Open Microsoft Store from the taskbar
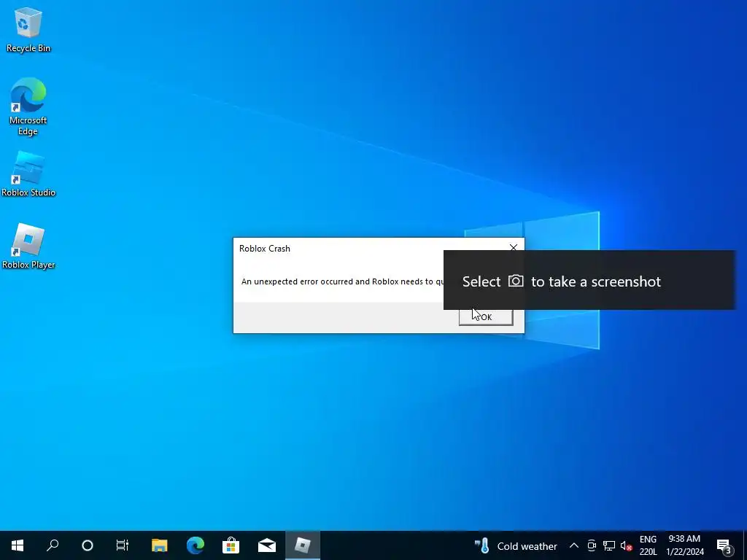The height and width of the screenshot is (560, 747). pyautogui.click(x=231, y=545)
